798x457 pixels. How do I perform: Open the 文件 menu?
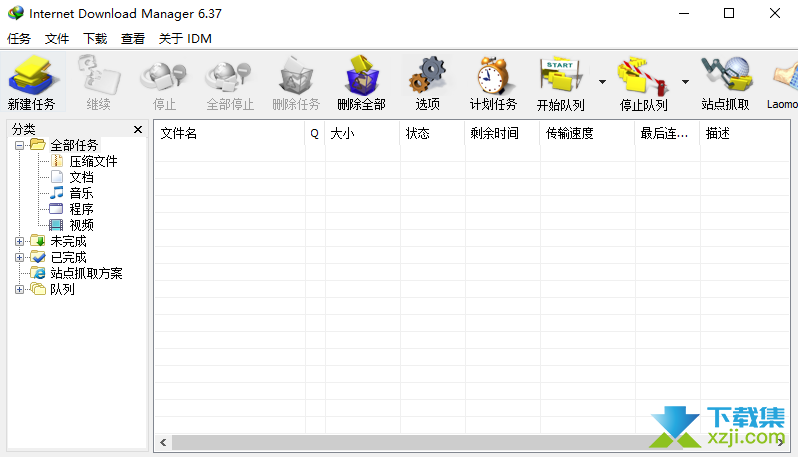click(57, 39)
